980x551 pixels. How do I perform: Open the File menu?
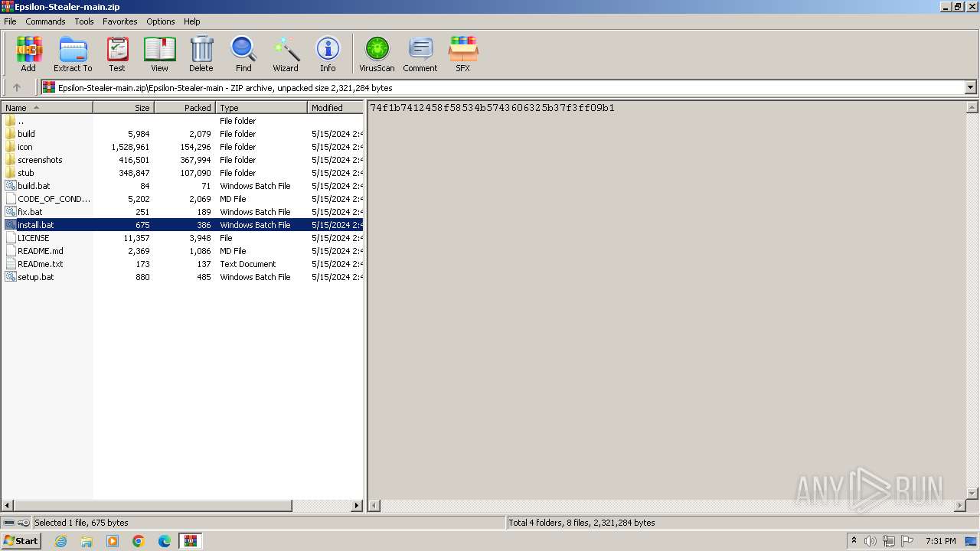(x=10, y=21)
